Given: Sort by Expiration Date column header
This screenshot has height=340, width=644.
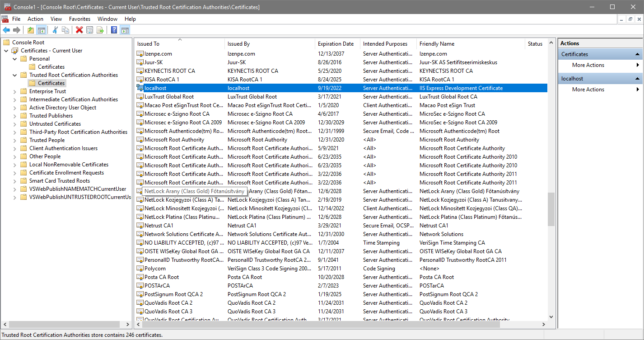Looking at the screenshot, I should point(338,44).
